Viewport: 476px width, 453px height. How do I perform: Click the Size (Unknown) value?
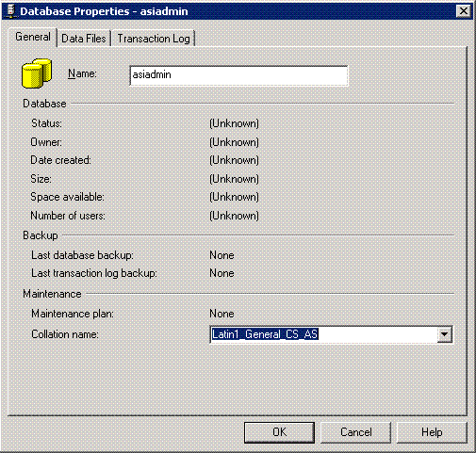point(234,179)
